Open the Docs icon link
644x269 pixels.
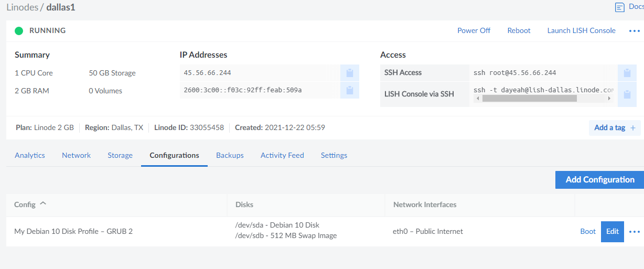click(620, 7)
